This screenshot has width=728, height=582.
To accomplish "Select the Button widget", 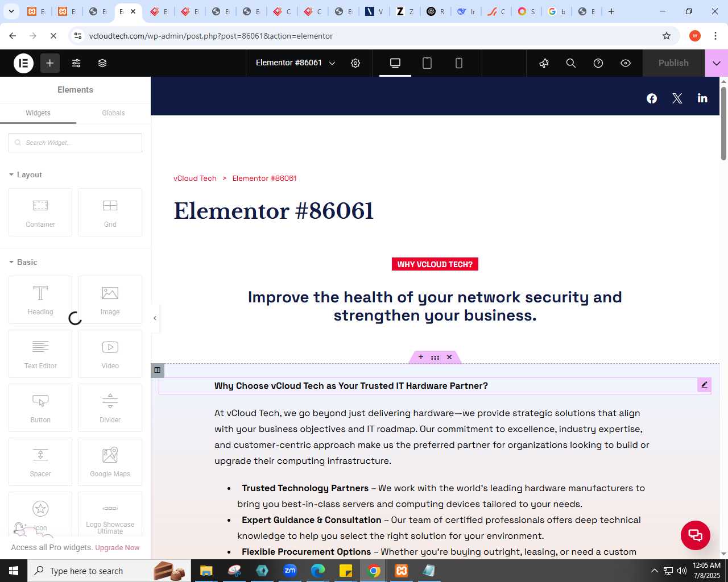I will (40, 408).
